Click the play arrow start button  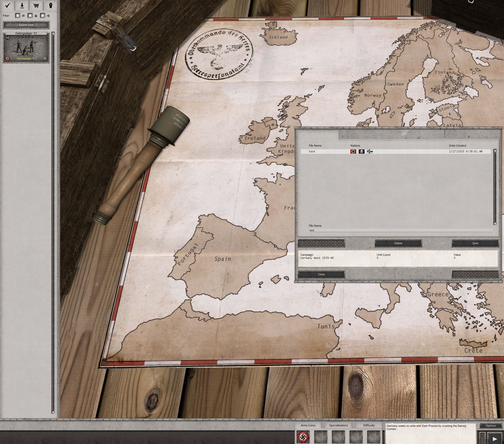(495, 438)
